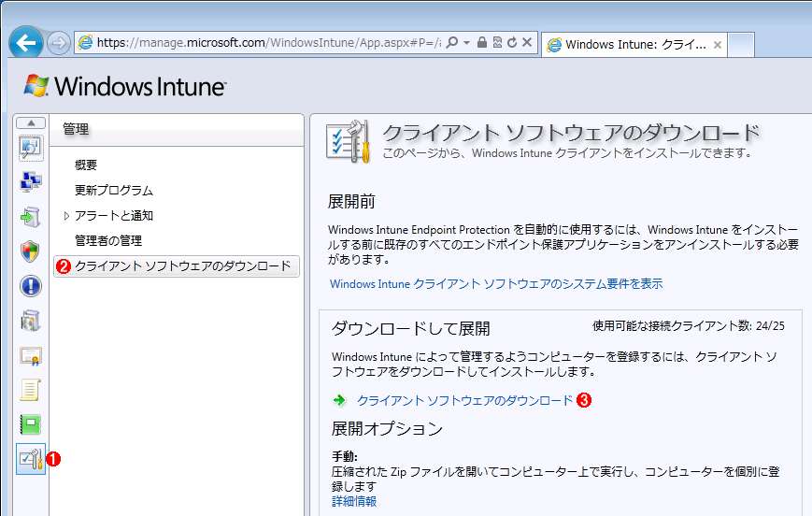Click the sidebar scroll-up arrow button
Viewport: 812px width, 516px height.
(31, 122)
